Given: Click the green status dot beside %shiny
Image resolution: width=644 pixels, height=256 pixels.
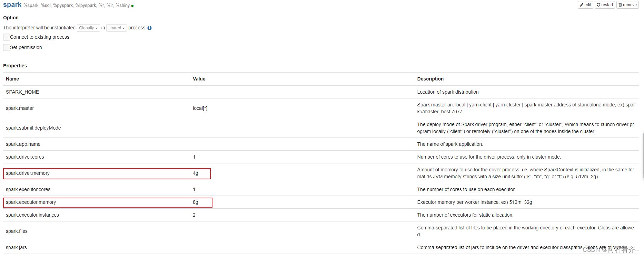Looking at the screenshot, I should tap(132, 6).
